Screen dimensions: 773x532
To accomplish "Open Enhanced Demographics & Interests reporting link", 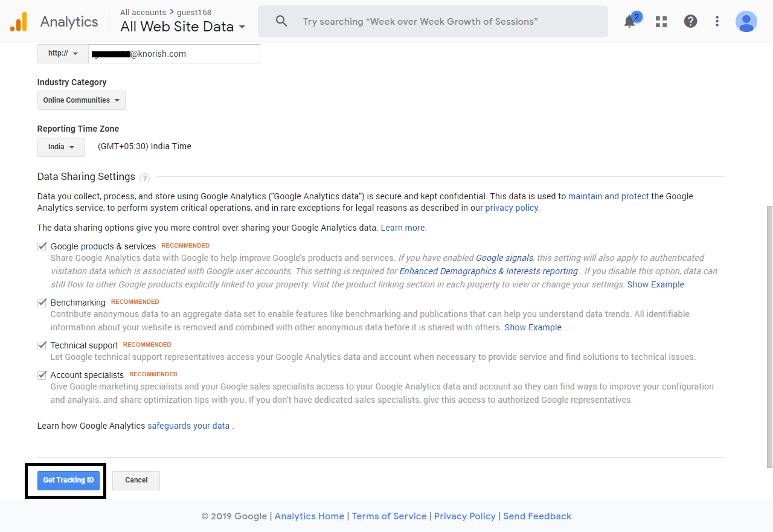I will click(489, 271).
